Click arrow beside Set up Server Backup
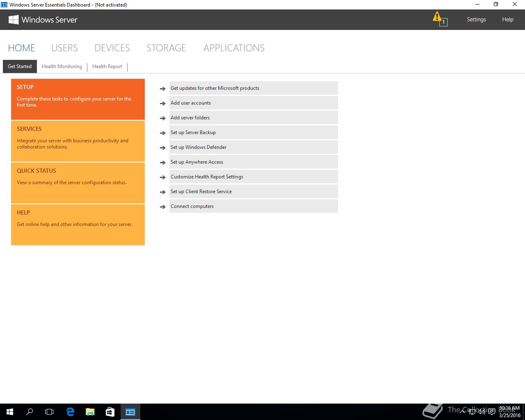The width and height of the screenshot is (525, 420). [163, 133]
